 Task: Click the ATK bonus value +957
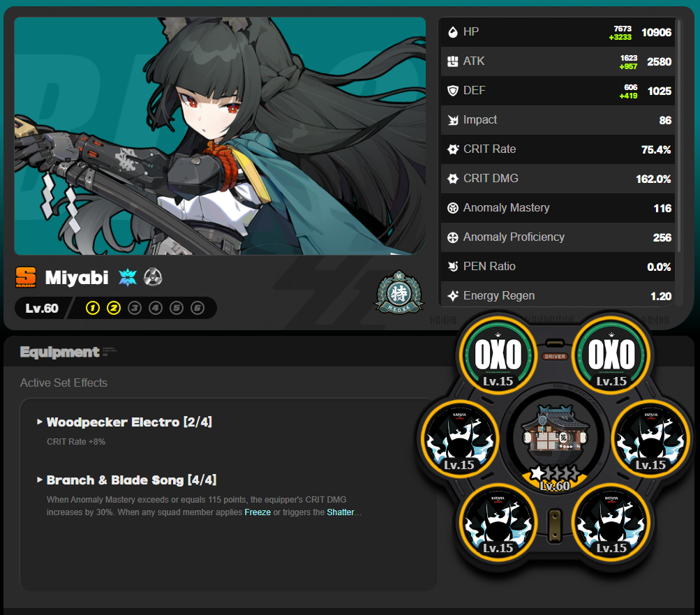pos(628,66)
